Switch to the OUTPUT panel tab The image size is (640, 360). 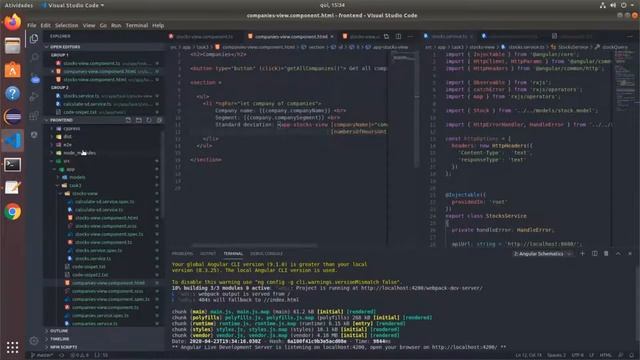click(208, 253)
